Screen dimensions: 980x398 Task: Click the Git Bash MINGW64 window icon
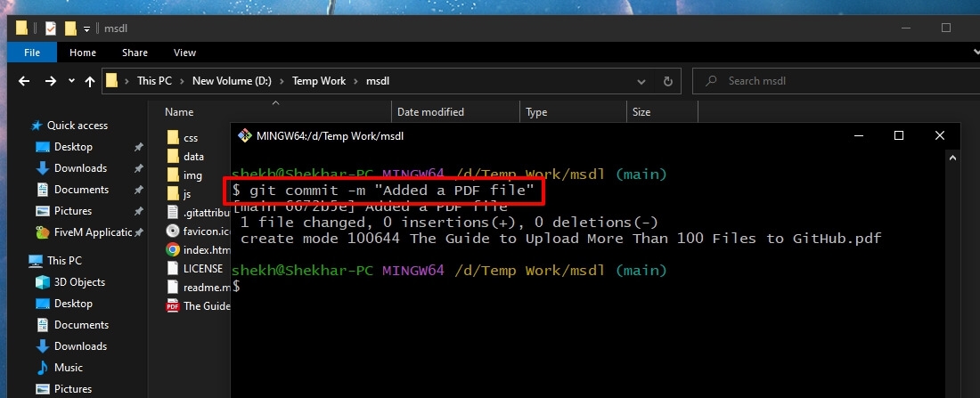(x=243, y=135)
